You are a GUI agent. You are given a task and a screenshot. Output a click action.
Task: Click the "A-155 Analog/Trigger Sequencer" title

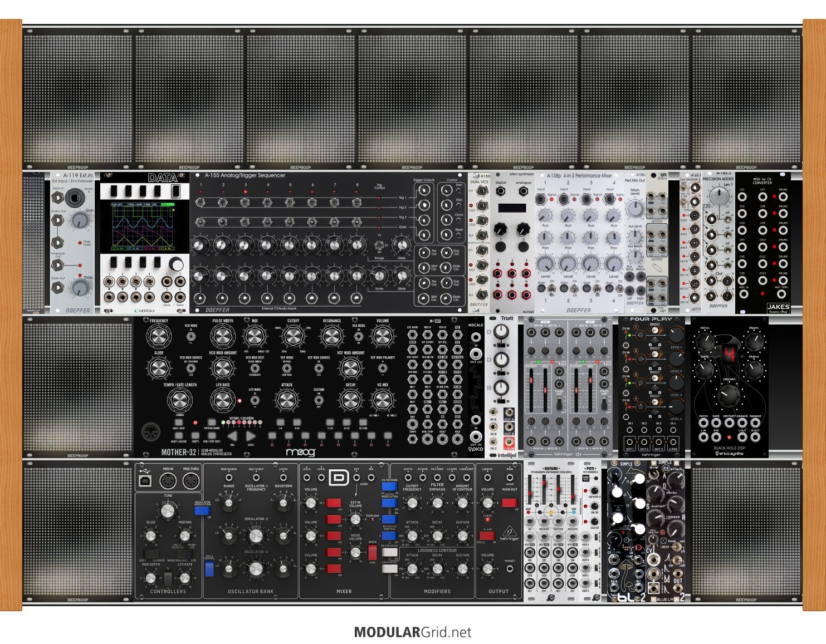click(x=245, y=175)
